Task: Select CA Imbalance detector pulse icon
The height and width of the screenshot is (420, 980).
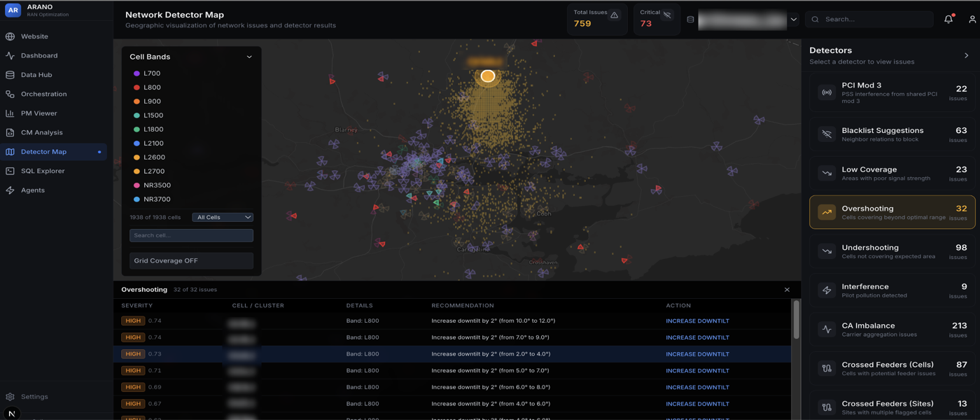Action: (827, 330)
